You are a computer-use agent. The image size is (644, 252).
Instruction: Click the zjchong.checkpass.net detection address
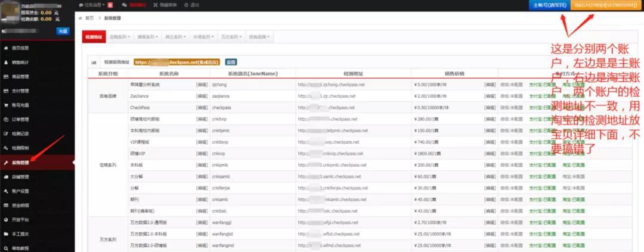tap(331, 85)
